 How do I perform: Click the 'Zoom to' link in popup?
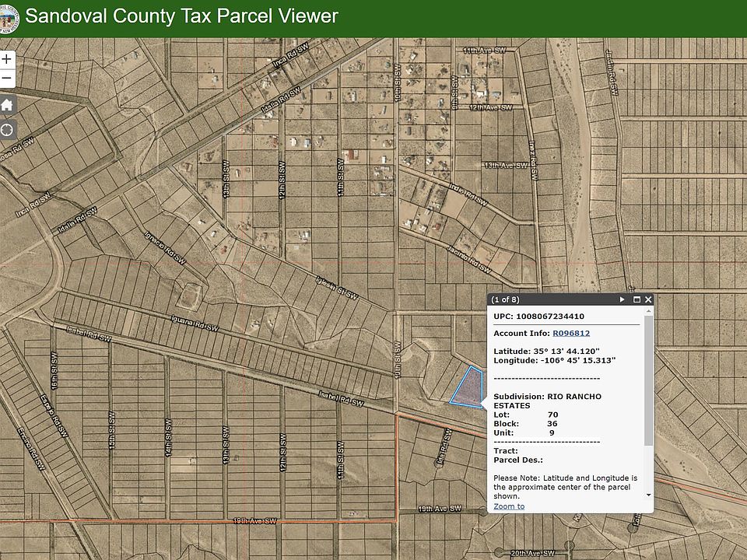click(x=509, y=506)
